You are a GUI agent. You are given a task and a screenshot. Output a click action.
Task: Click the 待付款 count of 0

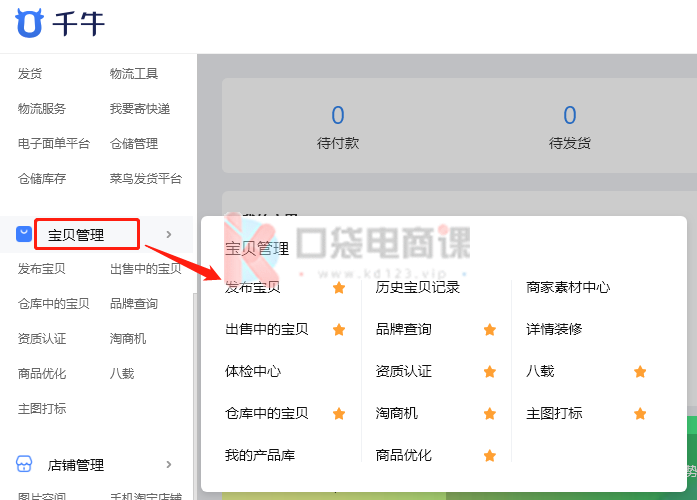(338, 115)
